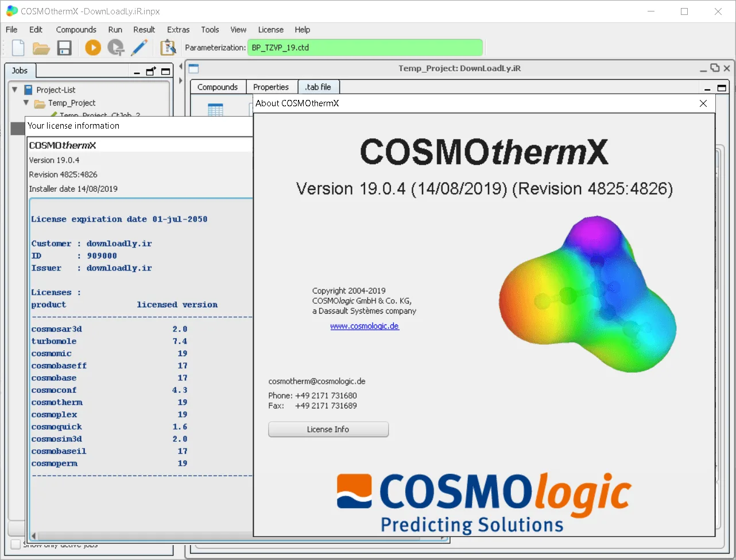Click the BP_TZVP_19.ctd parameterization field
736x560 pixels.
coord(365,48)
